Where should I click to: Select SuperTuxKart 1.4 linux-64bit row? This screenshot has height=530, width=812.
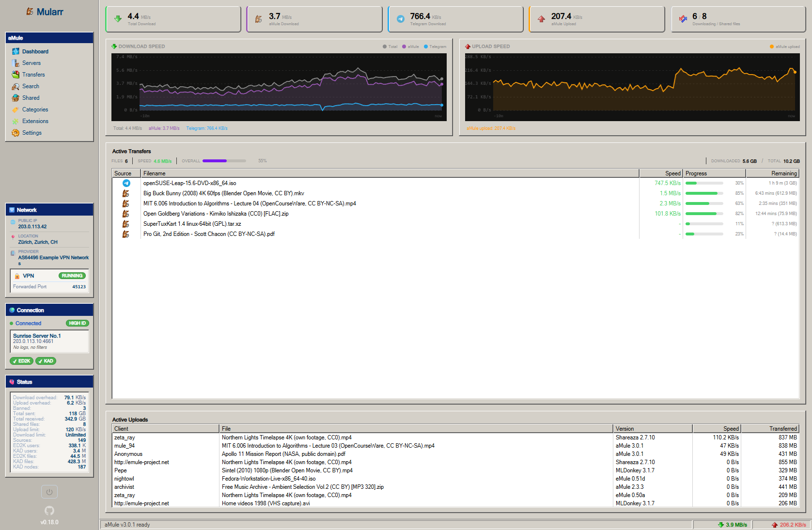tap(455, 224)
